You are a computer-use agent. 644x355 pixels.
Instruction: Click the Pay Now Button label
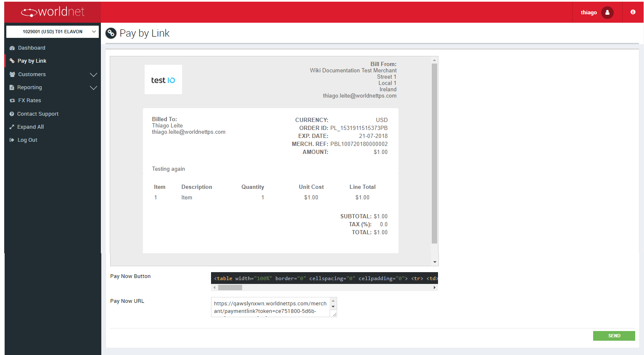(x=130, y=276)
